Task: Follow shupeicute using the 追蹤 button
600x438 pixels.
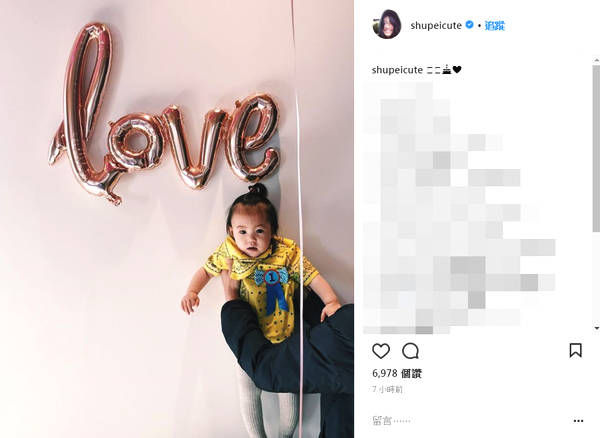Action: (x=494, y=26)
